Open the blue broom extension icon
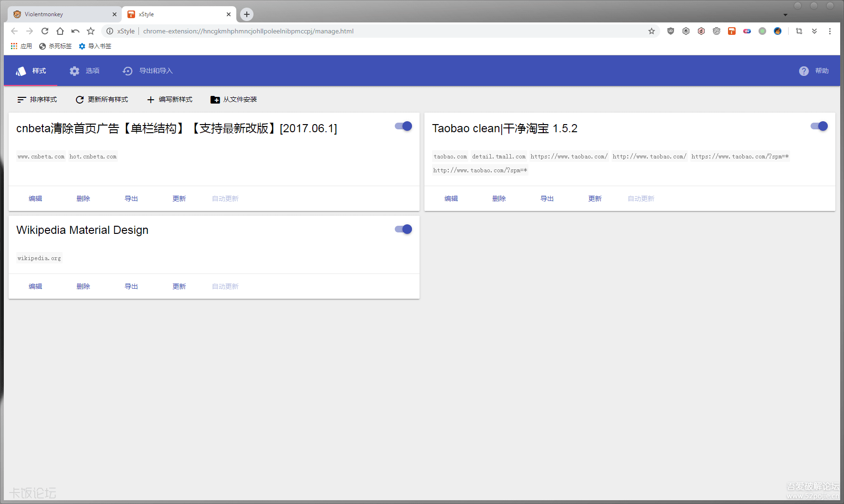844x504 pixels. [x=778, y=31]
